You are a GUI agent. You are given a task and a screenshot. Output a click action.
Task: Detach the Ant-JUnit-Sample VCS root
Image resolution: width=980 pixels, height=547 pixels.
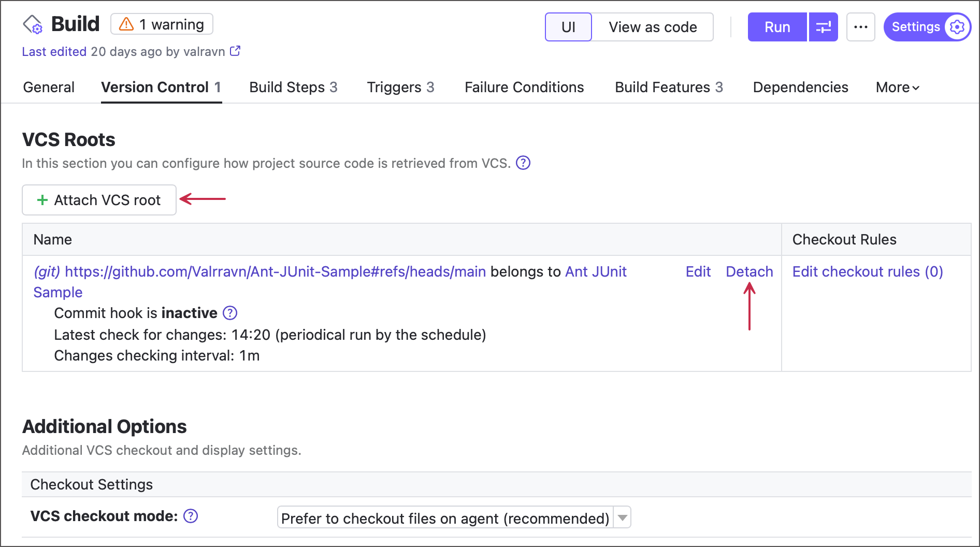coord(749,271)
